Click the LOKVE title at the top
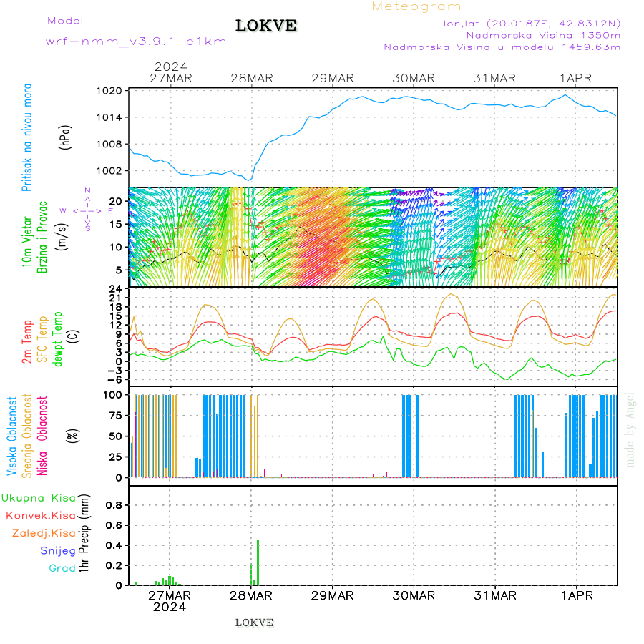The width and height of the screenshot is (644, 644). tap(265, 26)
